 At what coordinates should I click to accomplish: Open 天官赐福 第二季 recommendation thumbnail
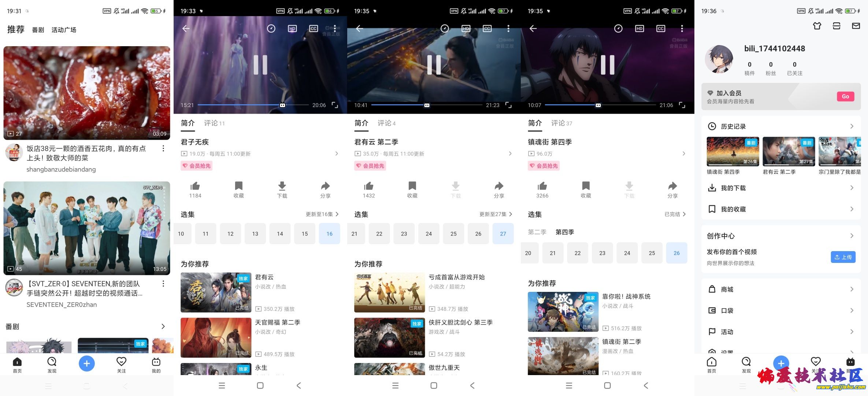[216, 338]
